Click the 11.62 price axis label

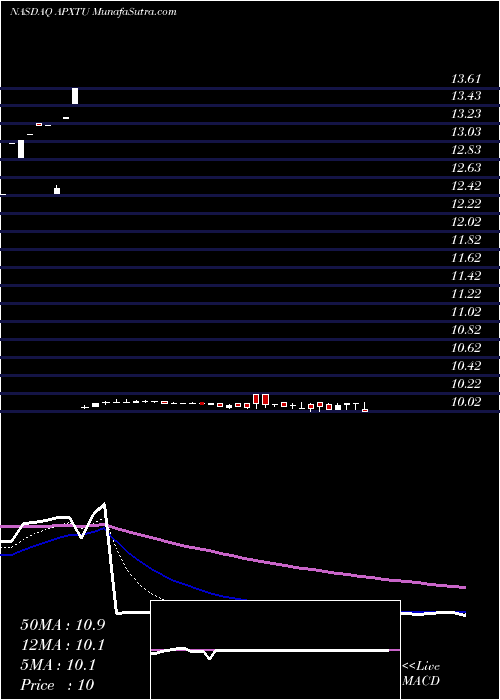click(466, 258)
